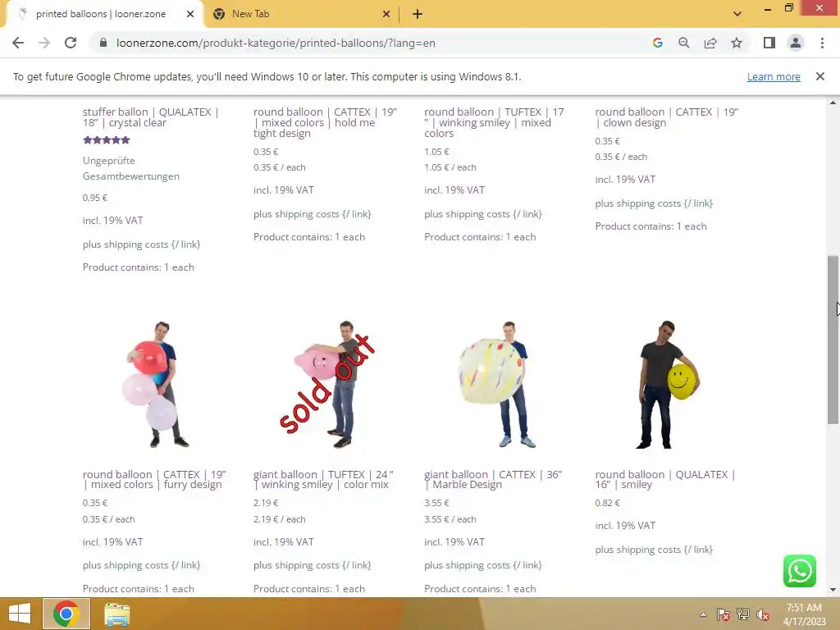The width and height of the screenshot is (840, 630).
Task: Select the printed balloons looner.zone tab
Action: (x=102, y=14)
